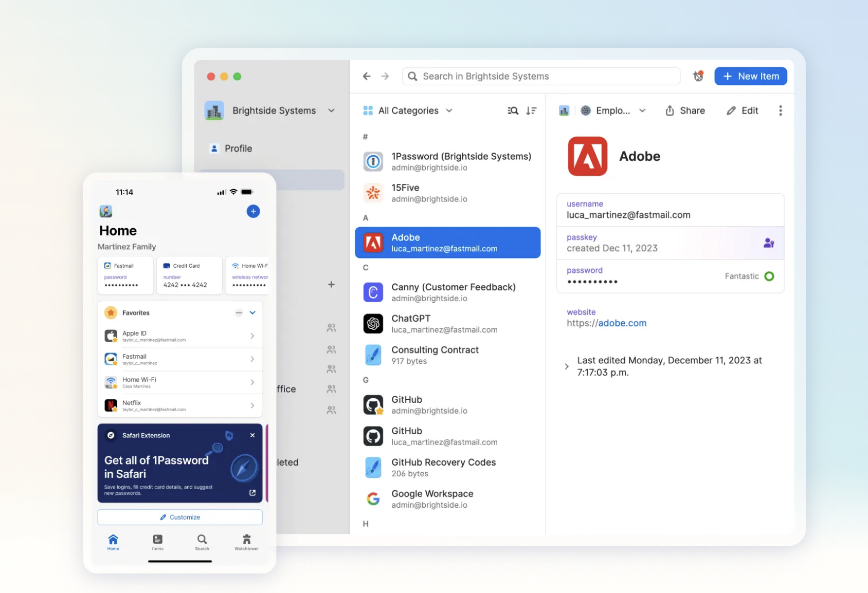Tap the blue plus button on mobile Home

[x=253, y=211]
